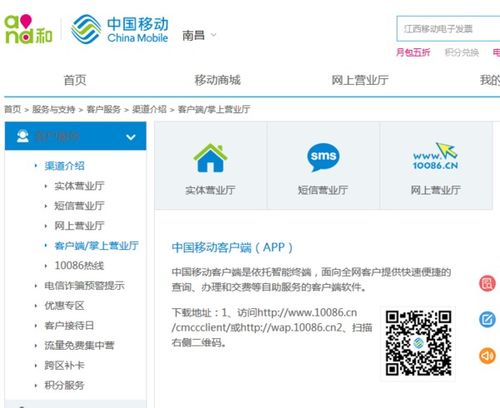
Task: Click the www.10086.cn 网上营业厅 icon
Action: (x=435, y=156)
